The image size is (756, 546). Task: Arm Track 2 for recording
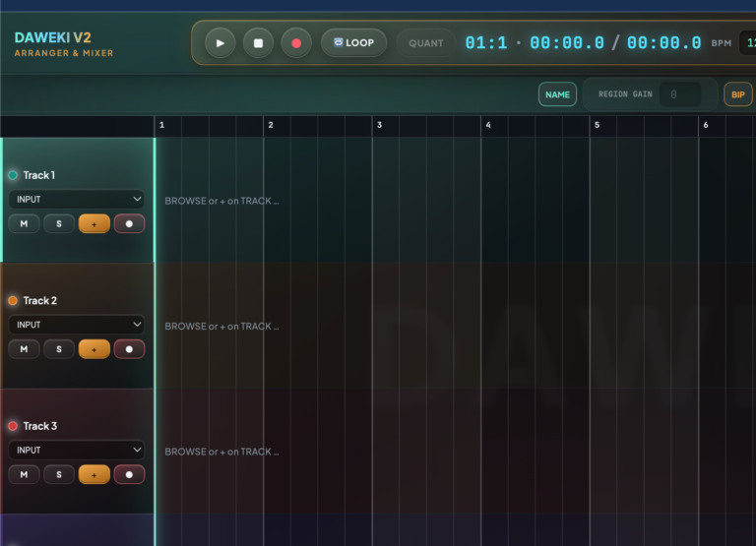[x=129, y=349]
